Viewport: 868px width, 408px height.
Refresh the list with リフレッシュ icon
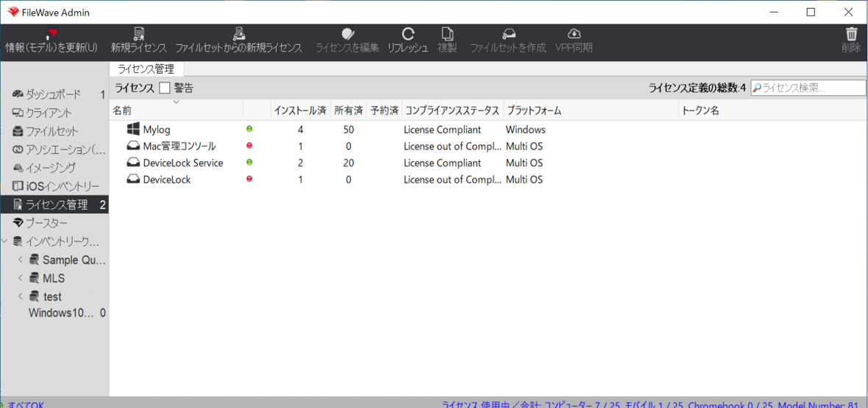[408, 35]
